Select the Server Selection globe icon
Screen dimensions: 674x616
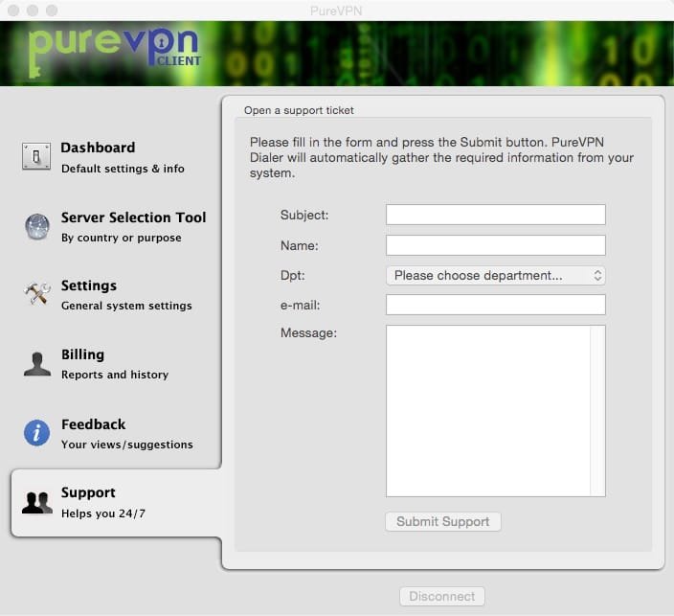[36, 226]
